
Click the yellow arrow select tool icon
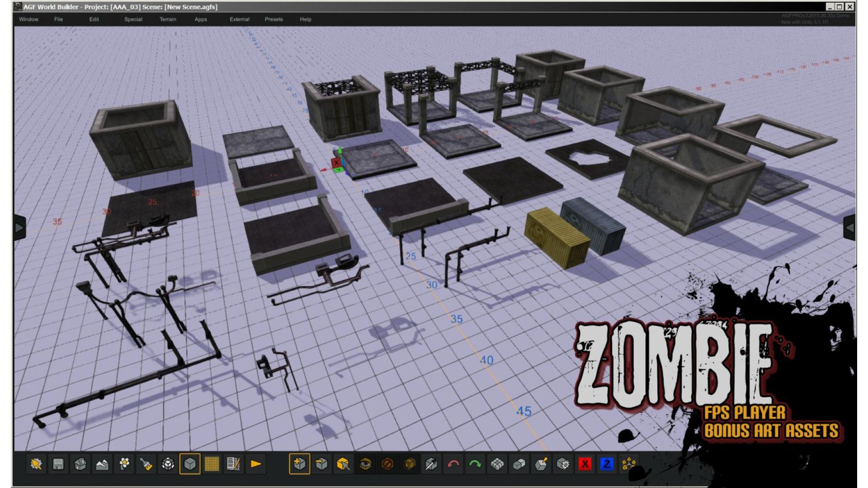(36, 464)
